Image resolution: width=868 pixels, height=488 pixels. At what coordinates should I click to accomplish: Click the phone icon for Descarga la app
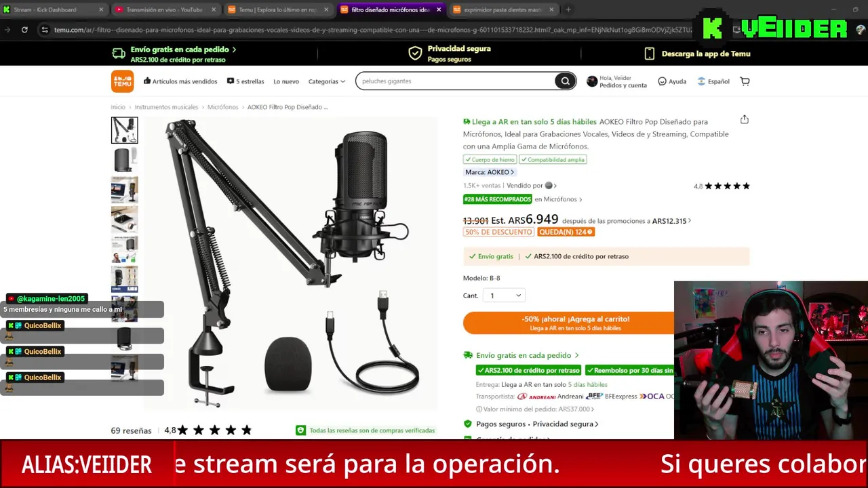649,54
